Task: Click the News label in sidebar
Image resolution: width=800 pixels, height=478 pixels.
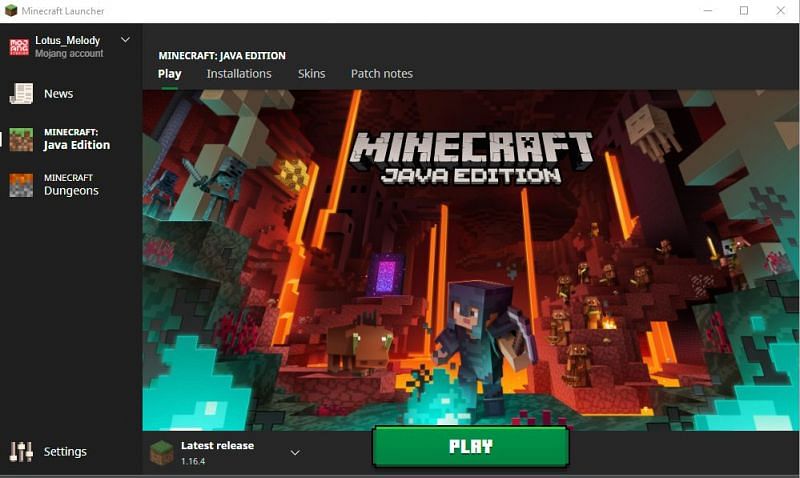Action: [58, 94]
